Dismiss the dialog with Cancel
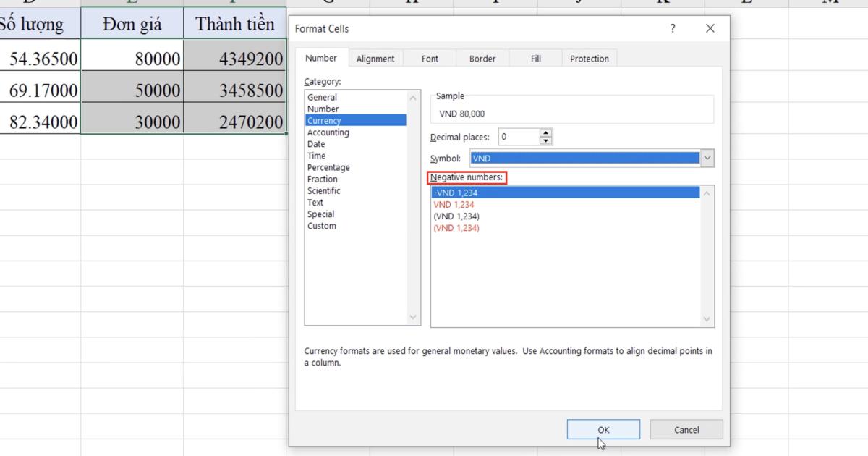 coord(686,428)
